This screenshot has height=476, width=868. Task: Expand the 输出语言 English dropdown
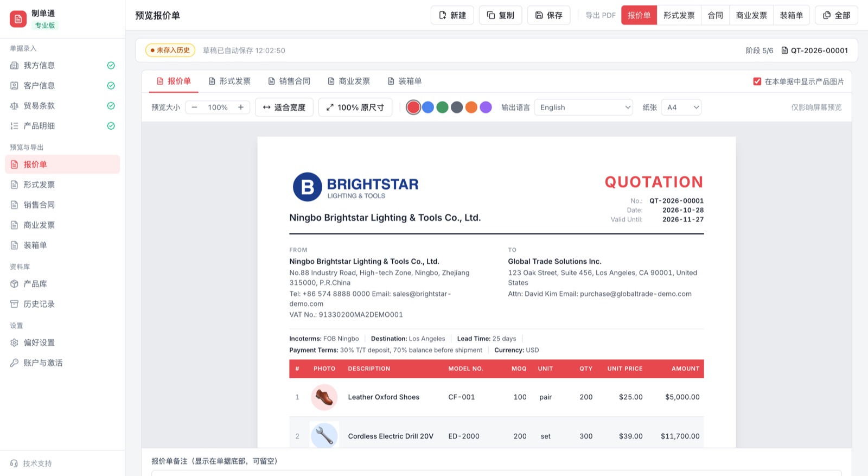pyautogui.click(x=584, y=107)
